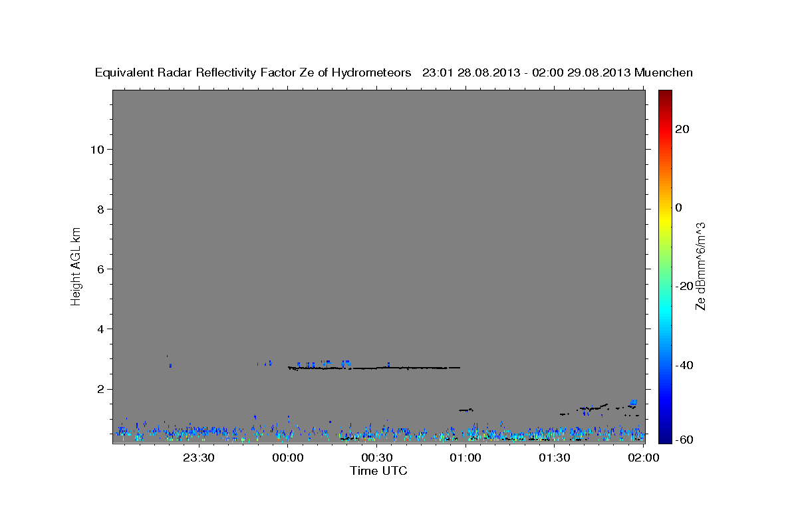
Task: Click the colorbar value 20
Action: 682,129
